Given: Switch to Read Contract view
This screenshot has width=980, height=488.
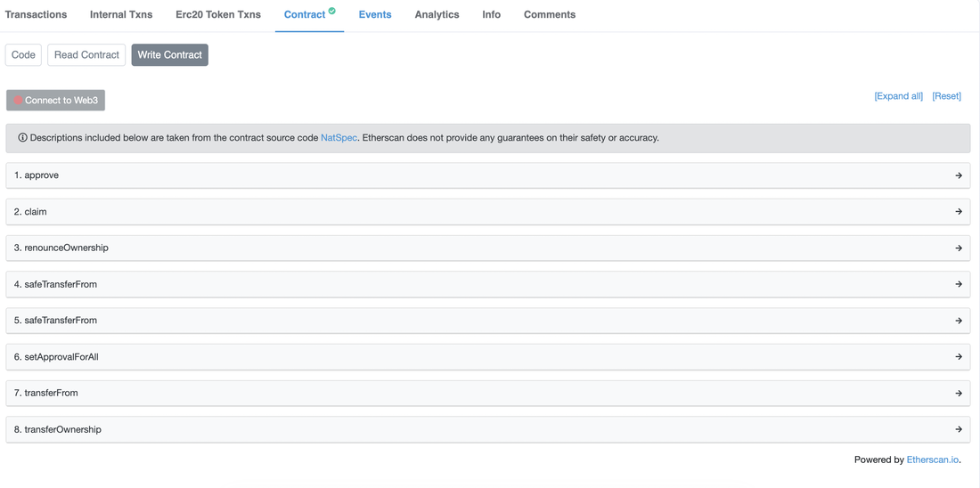Looking at the screenshot, I should click(86, 55).
